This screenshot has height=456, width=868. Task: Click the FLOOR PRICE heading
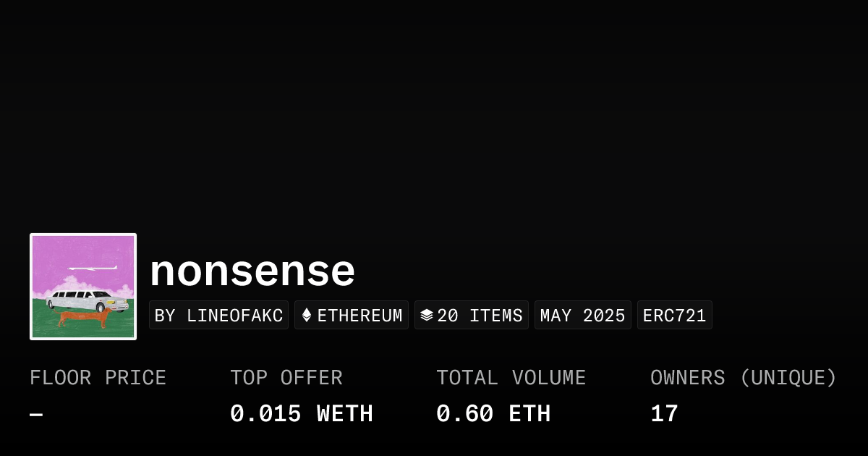pos(98,378)
